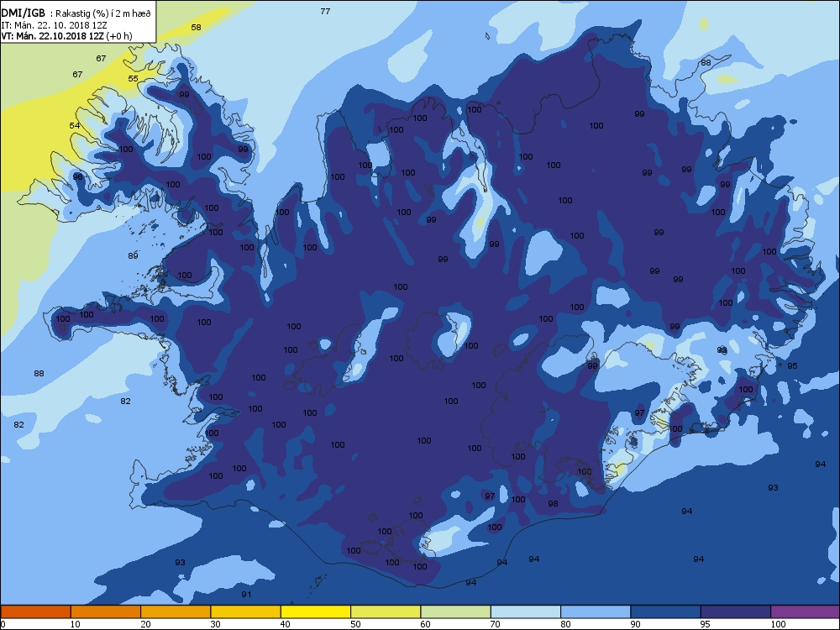Select the 96 humidity value on map
This screenshot has width=840, height=630.
[x=77, y=176]
